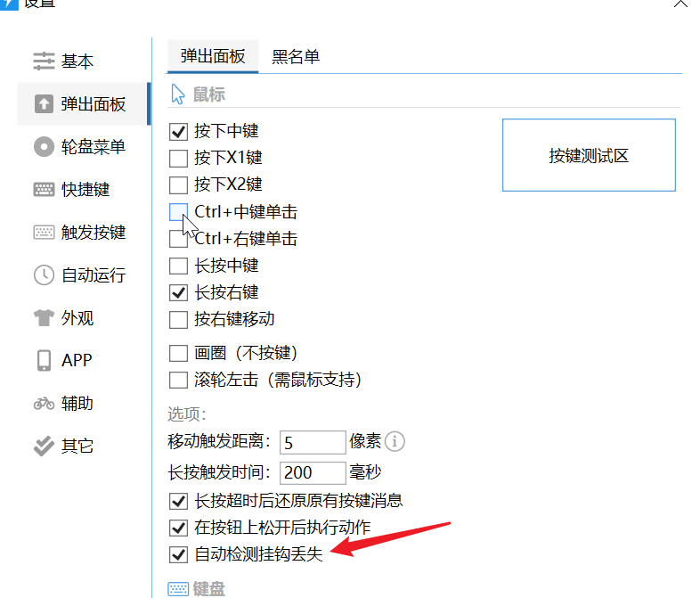Select 辅助 in the sidebar
700x598 pixels.
84,404
